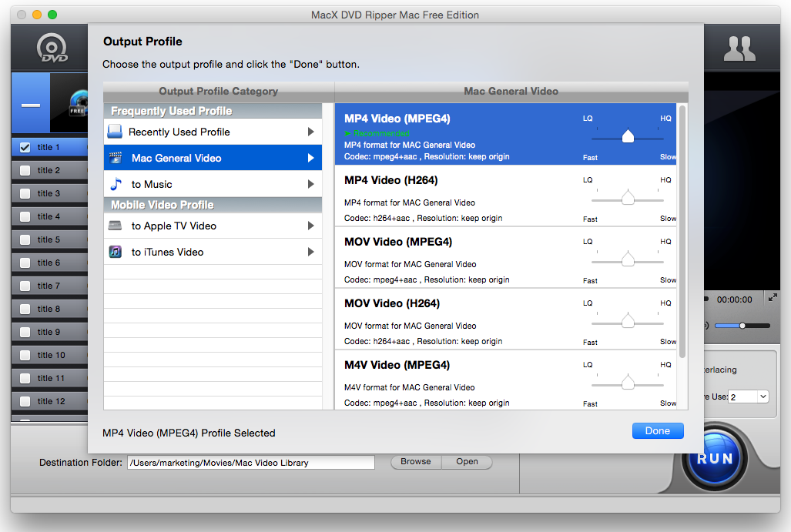This screenshot has width=791, height=532.
Task: Expand Mac General Video arrow
Action: 310,158
